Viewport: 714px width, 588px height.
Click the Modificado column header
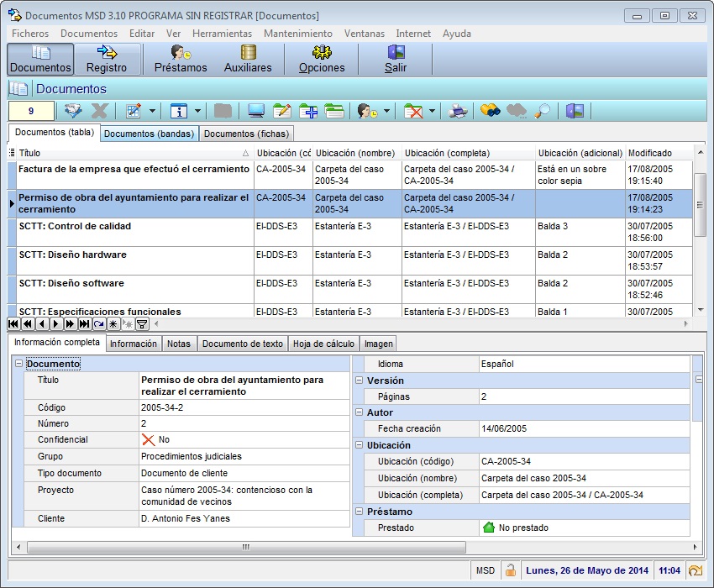(x=659, y=153)
